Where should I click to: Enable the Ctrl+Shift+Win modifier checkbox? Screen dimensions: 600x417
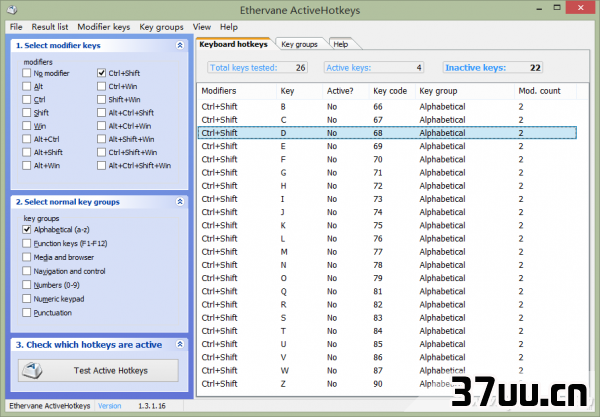[x=101, y=152]
